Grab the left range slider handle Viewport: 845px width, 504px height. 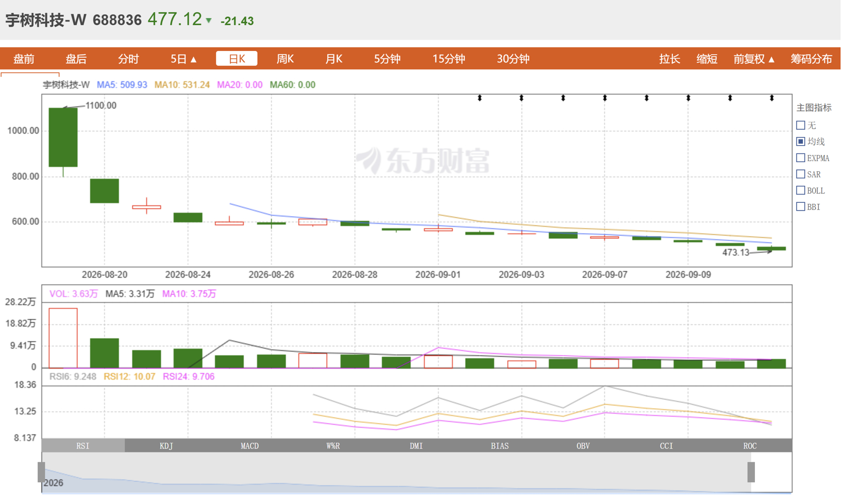pos(41,472)
